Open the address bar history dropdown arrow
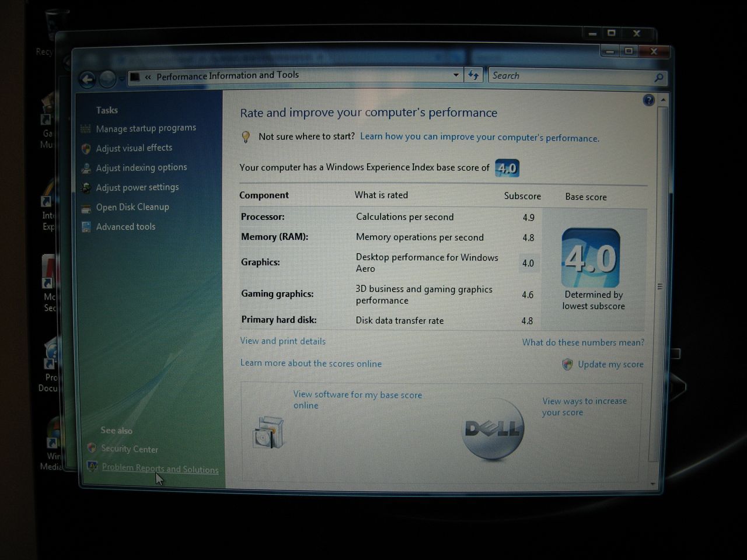The image size is (747, 560). [x=456, y=75]
